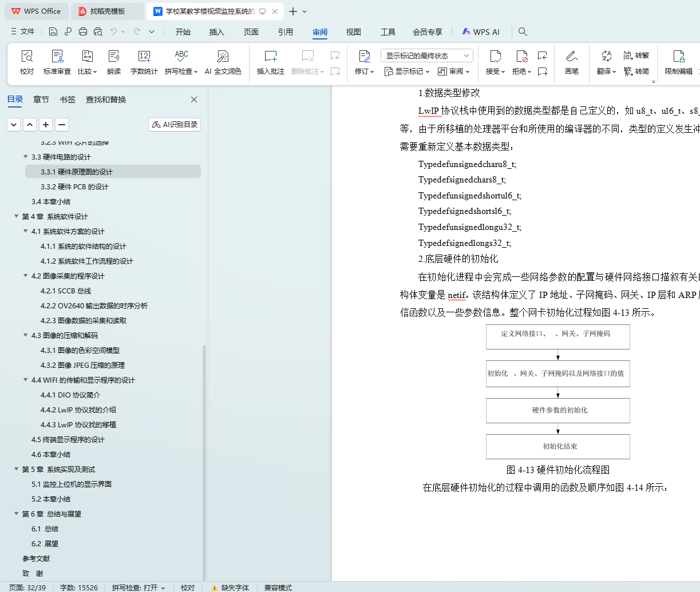
Task: Open the 找稻壳模板 tab
Action: pyautogui.click(x=108, y=11)
